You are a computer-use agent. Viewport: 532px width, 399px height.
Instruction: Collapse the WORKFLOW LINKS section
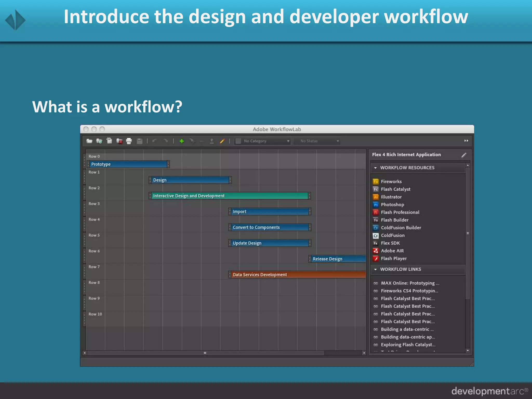(375, 269)
